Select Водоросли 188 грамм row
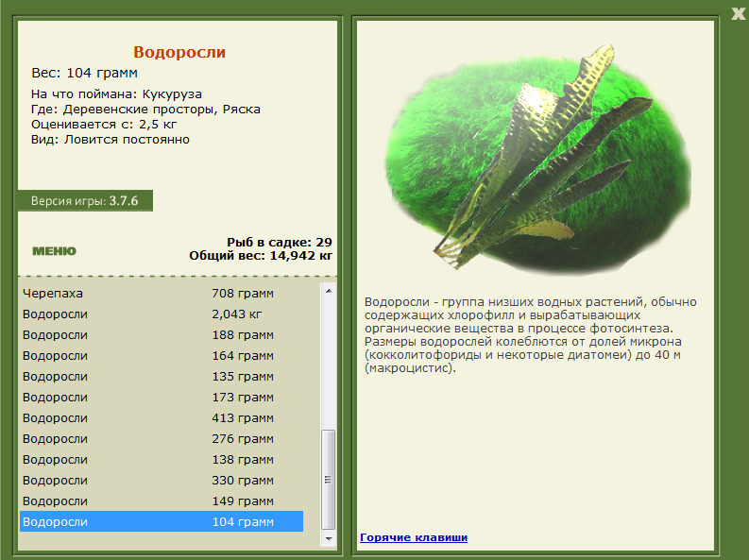This screenshot has height=560, width=749. click(x=162, y=334)
